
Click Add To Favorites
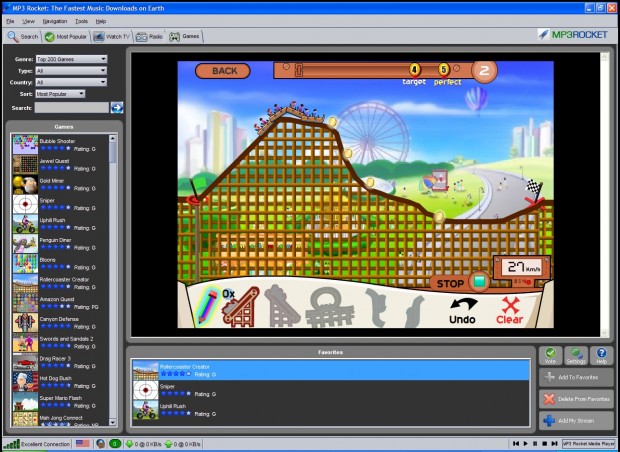click(576, 377)
